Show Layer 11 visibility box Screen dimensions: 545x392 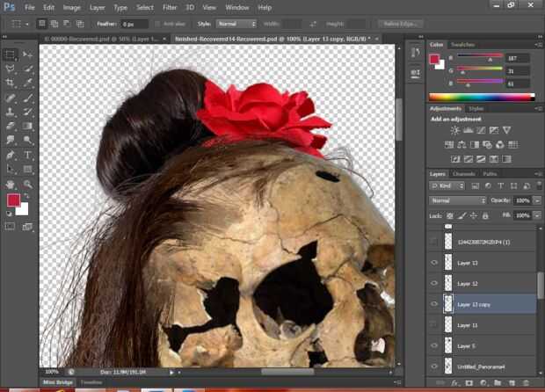433,324
